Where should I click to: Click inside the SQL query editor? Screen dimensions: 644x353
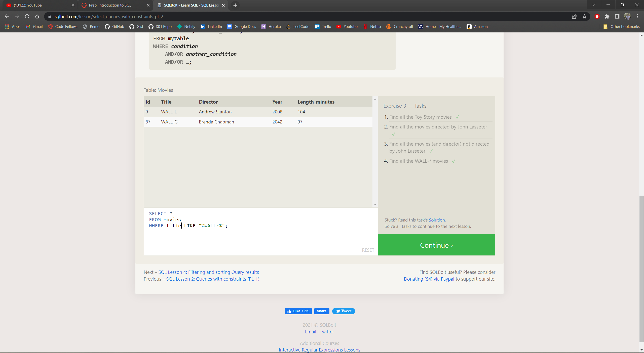pos(260,231)
